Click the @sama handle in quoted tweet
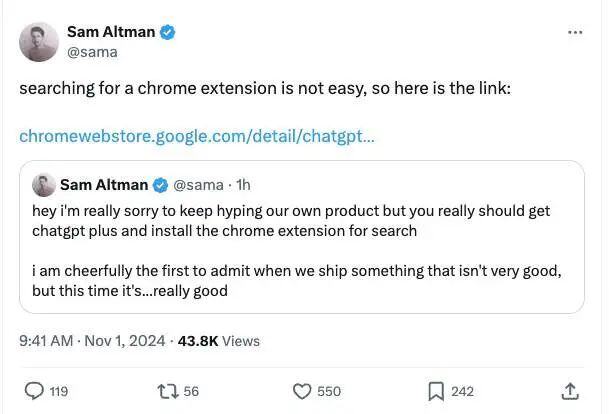Viewport: 609px width, 414px height. pyautogui.click(x=198, y=185)
